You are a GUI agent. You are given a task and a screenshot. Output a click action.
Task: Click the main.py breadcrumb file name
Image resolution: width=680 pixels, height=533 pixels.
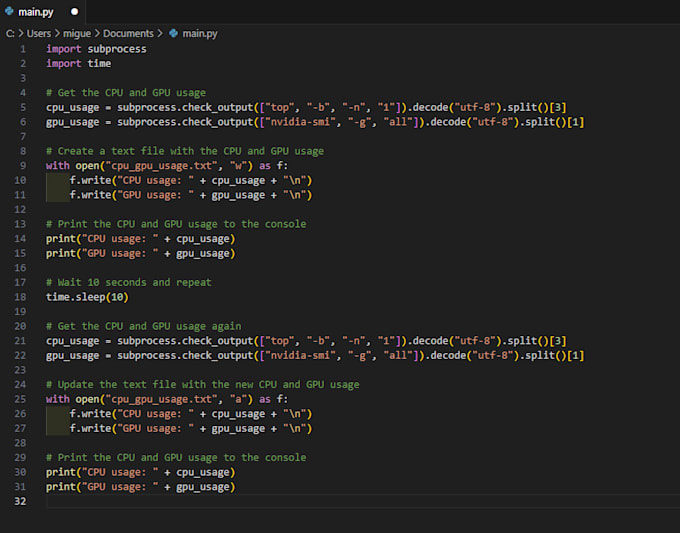point(200,33)
